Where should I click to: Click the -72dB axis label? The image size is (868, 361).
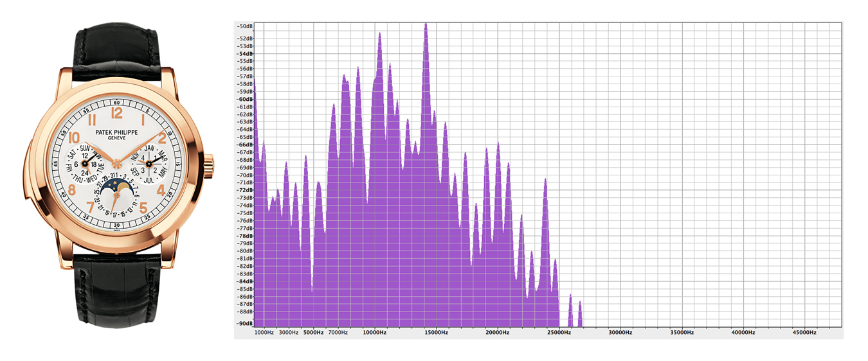pyautogui.click(x=245, y=190)
